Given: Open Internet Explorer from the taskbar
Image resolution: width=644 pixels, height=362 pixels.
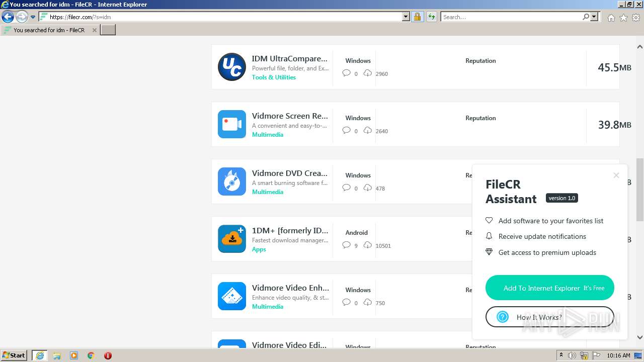Looking at the screenshot, I should pyautogui.click(x=40, y=355).
